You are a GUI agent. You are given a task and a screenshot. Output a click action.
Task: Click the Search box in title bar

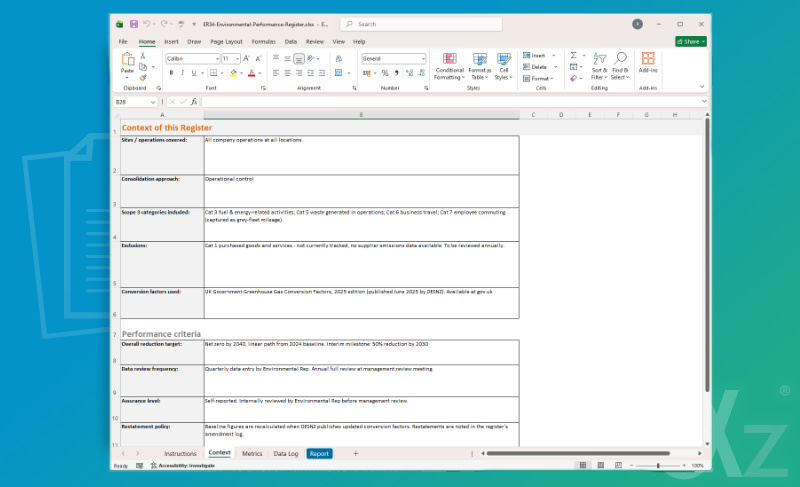click(421, 24)
